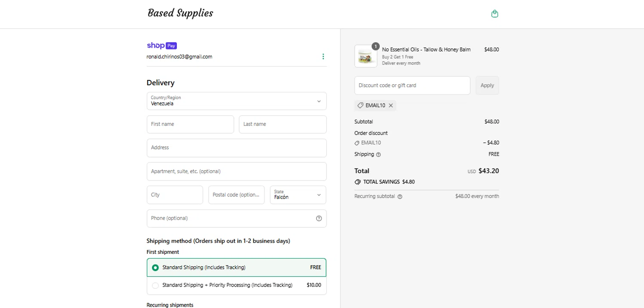This screenshot has width=644, height=308.
Task: Click the Subtotal $48.00 value
Action: (492, 122)
